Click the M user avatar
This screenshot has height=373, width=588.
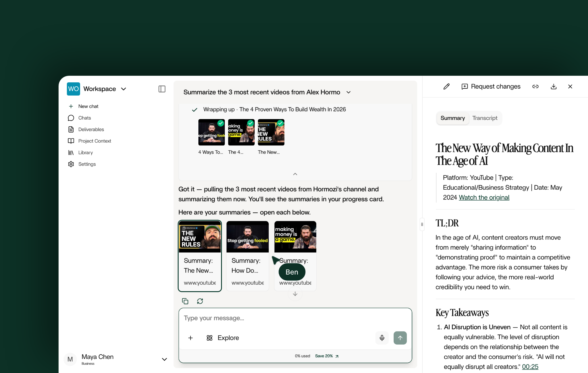pos(70,359)
